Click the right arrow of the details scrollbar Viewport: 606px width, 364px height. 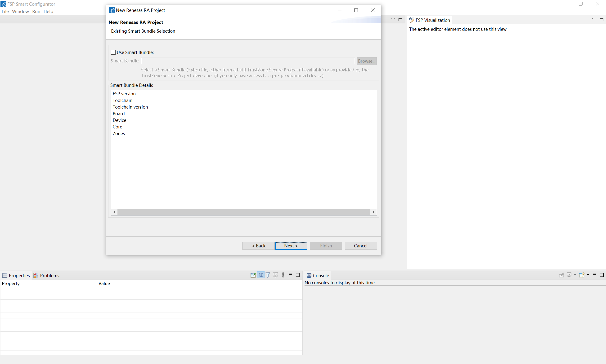[x=373, y=212]
